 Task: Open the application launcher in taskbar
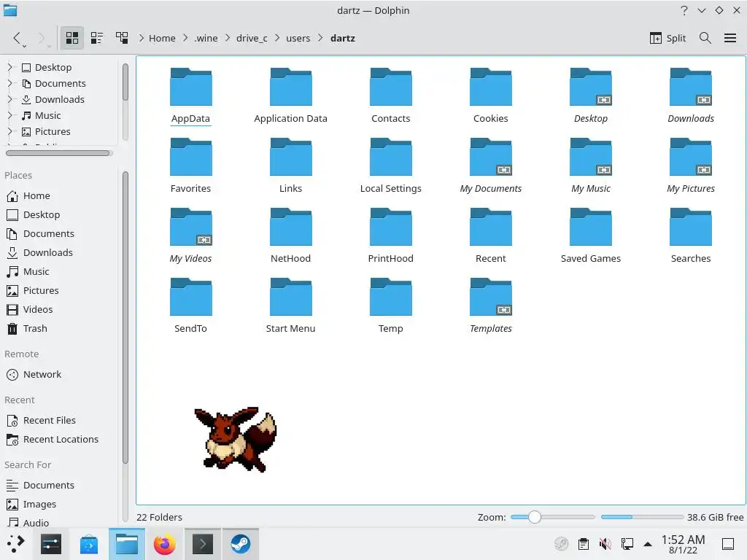pyautogui.click(x=15, y=544)
